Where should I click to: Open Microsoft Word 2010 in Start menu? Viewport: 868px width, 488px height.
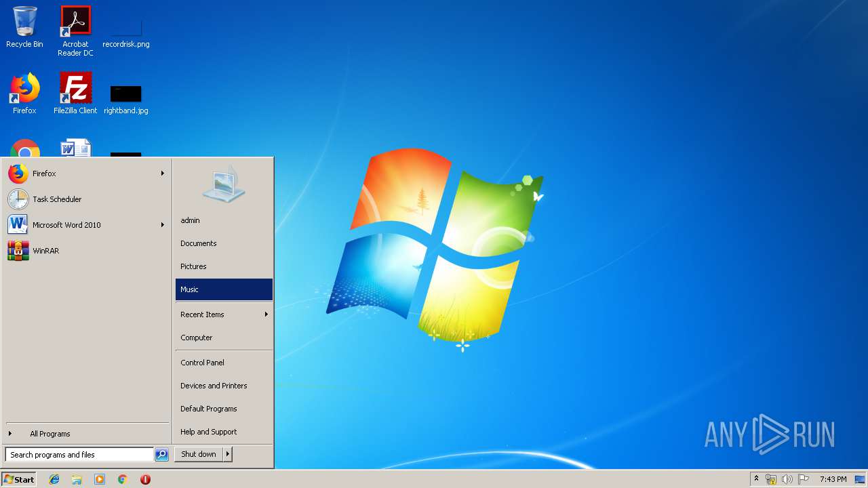pyautogui.click(x=86, y=225)
